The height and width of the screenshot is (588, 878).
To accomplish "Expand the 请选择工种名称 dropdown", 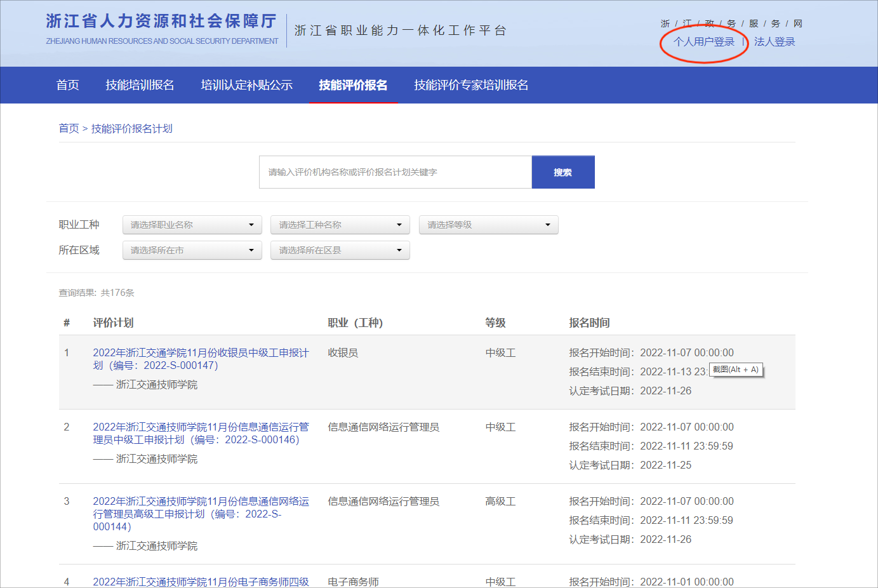I will 340,225.
